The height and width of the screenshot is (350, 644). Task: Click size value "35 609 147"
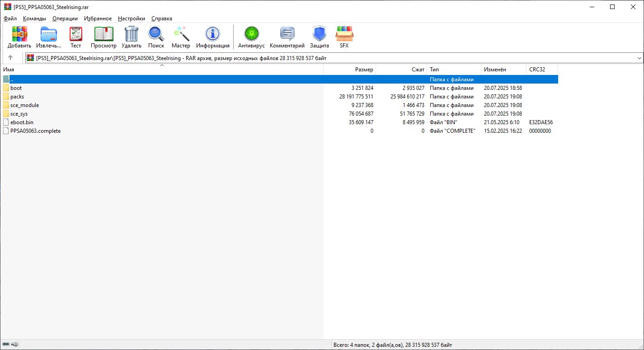361,122
